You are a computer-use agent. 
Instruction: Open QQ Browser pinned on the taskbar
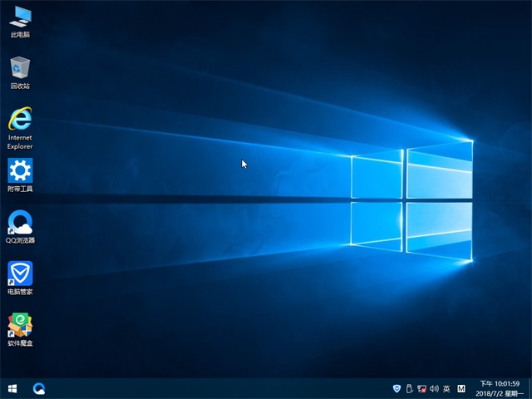click(x=39, y=388)
